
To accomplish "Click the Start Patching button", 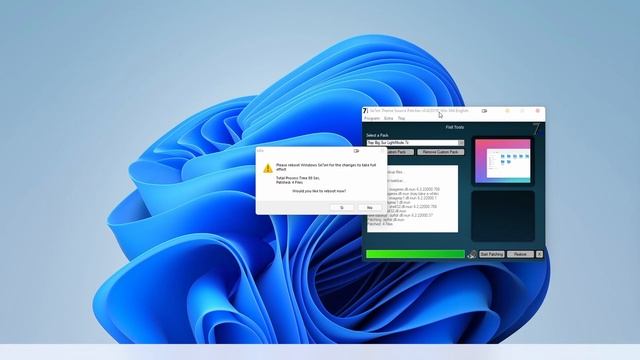I will 492,254.
